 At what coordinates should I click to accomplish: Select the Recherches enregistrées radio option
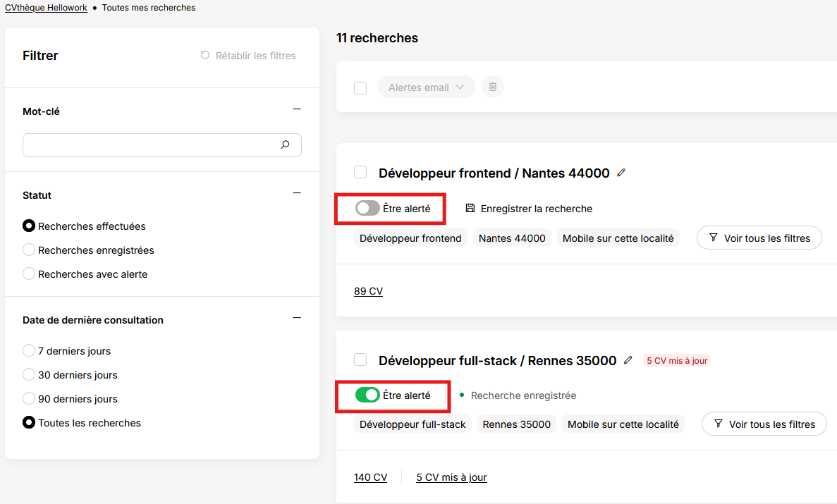(29, 250)
